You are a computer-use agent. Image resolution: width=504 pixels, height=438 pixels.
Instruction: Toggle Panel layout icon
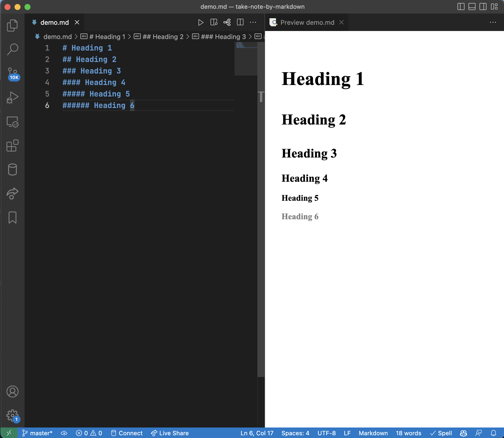coord(472,7)
